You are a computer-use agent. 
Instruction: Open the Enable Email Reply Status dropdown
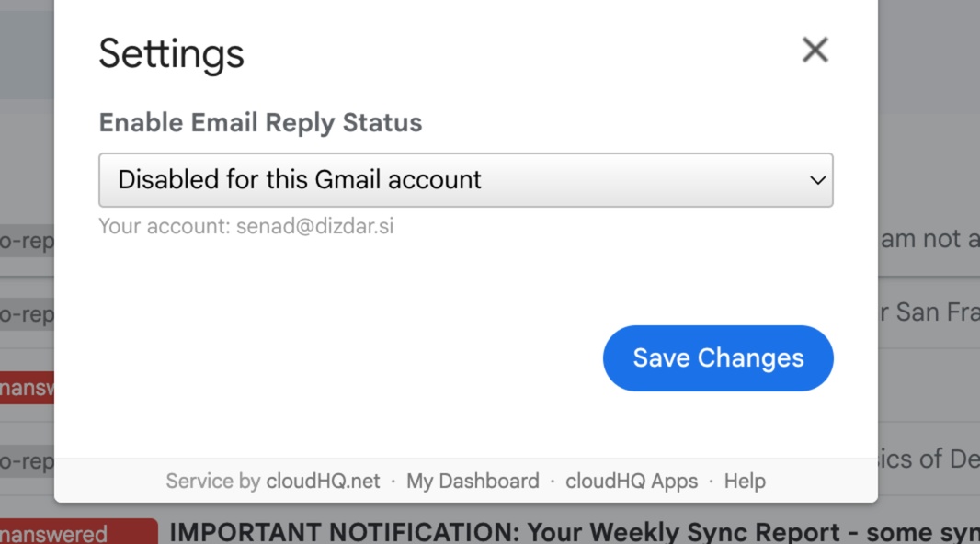465,180
